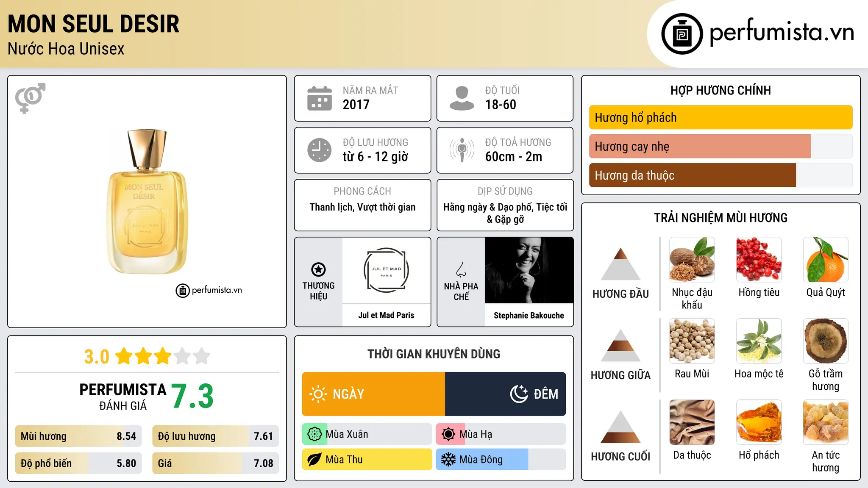
Task: Click the sun icon for Mùa Hạ
Action: click(x=448, y=434)
